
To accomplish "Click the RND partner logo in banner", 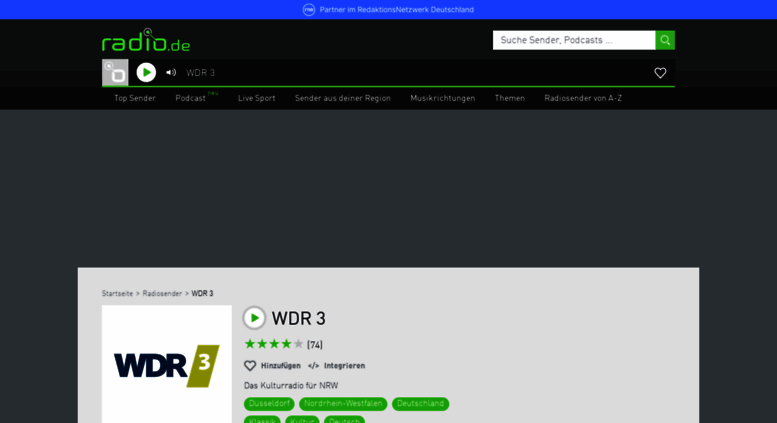I will coord(309,9).
